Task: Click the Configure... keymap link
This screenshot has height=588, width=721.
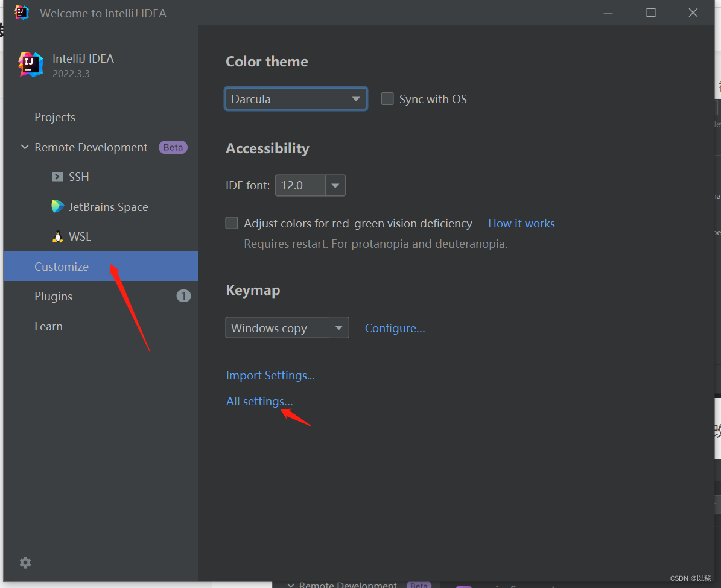Action: coord(395,328)
